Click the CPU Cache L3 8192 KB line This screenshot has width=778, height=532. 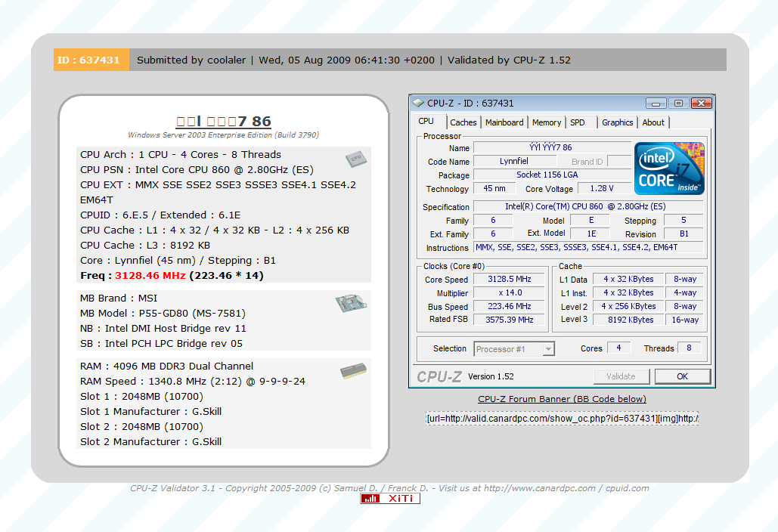[145, 246]
